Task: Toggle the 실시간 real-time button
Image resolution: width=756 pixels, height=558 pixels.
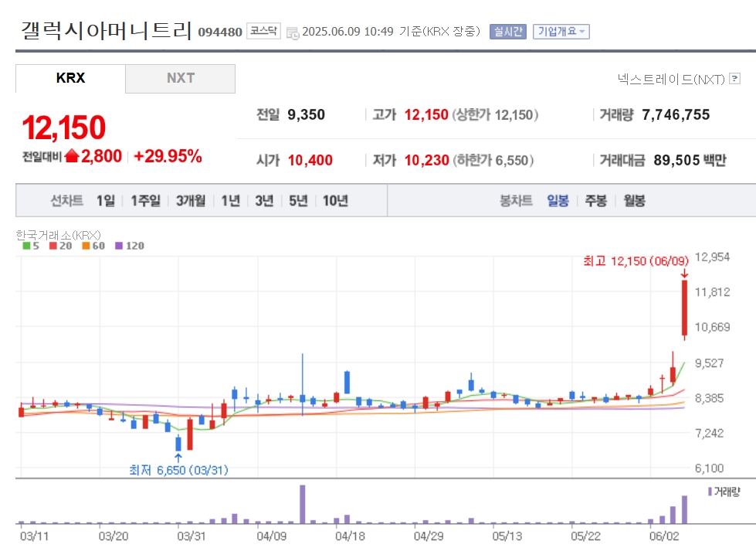Action: tap(507, 32)
